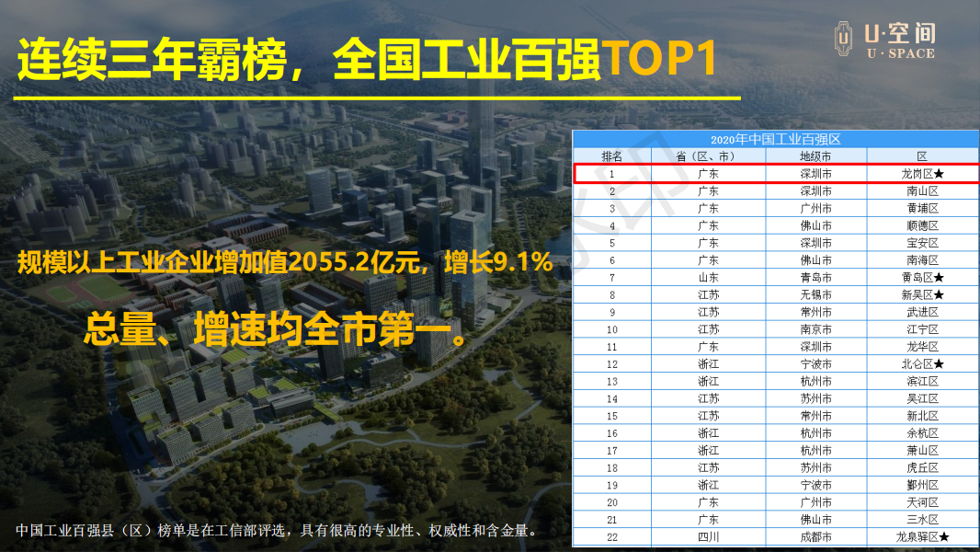Select the 省（区、市） column header

[x=708, y=156]
